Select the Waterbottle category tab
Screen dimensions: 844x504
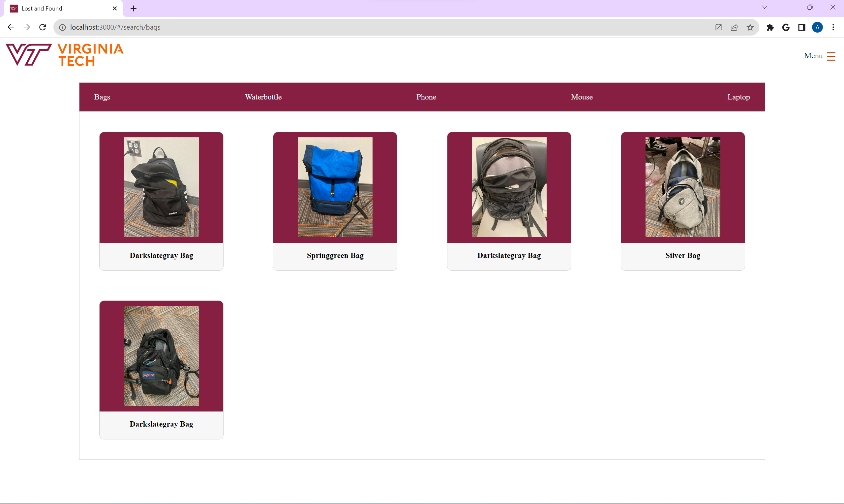[x=263, y=97]
